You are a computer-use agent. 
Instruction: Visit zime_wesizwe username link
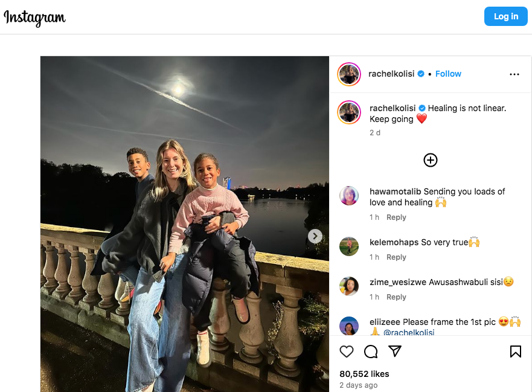(397, 282)
